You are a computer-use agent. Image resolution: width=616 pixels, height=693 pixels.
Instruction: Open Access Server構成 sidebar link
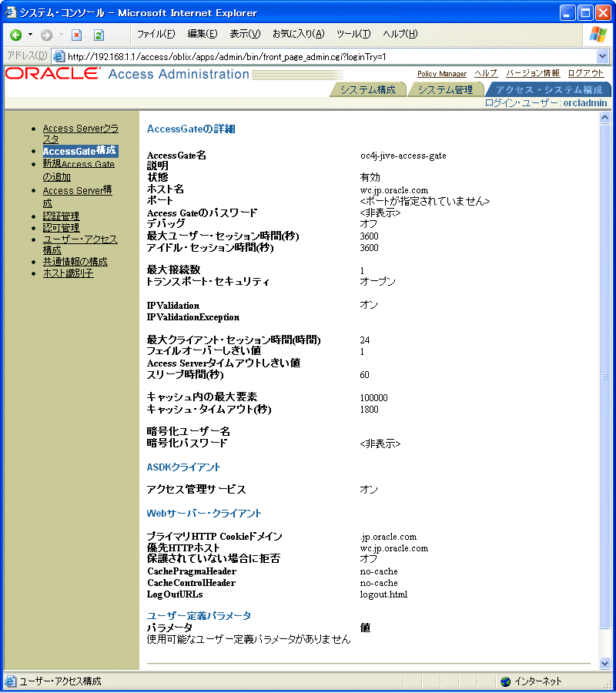point(77,196)
